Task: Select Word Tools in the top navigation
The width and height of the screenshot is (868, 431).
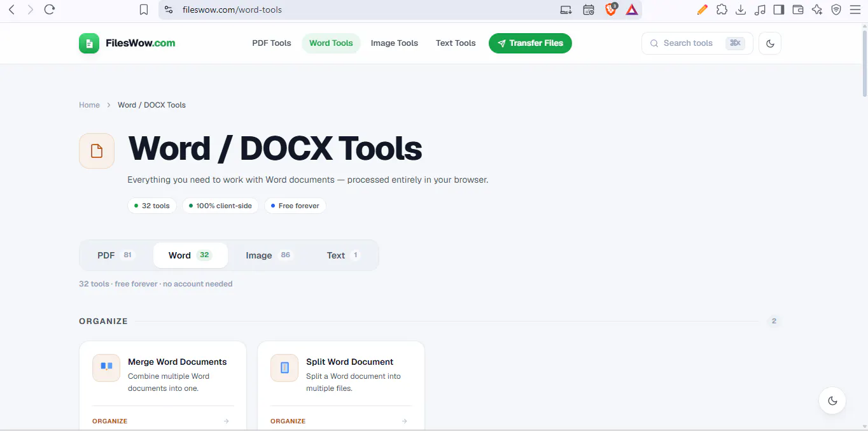Action: coord(331,43)
